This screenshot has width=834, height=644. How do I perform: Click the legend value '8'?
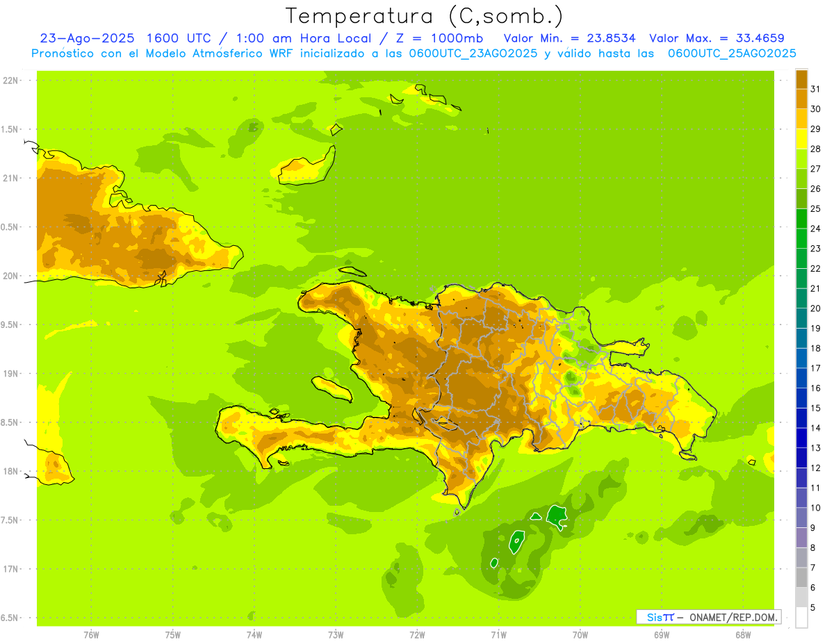(813, 548)
